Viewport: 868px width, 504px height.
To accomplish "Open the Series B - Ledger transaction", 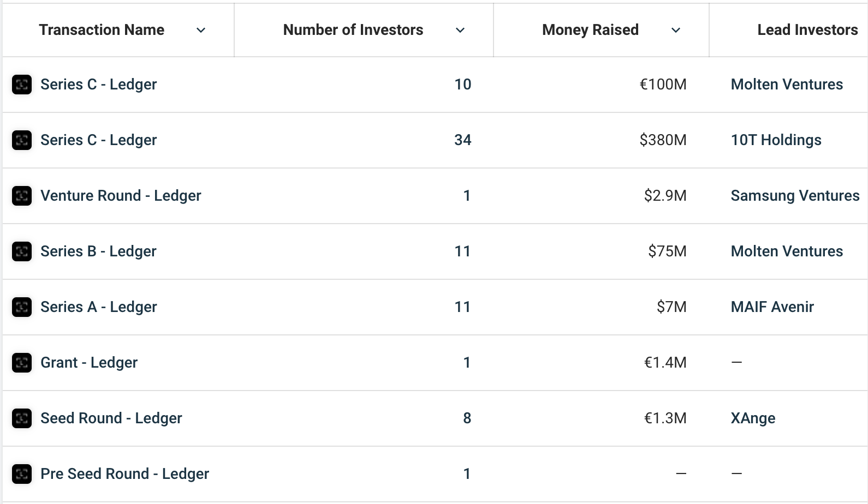I will click(98, 251).
